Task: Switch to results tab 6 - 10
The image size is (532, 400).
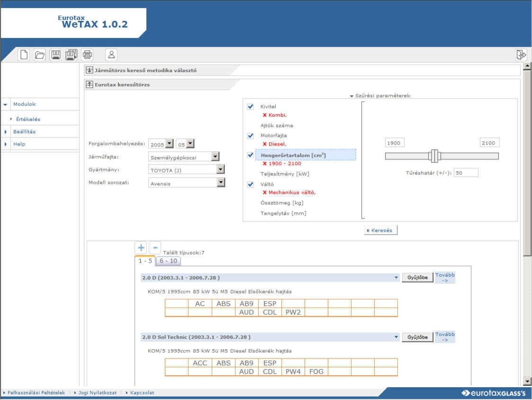Action: [x=168, y=261]
